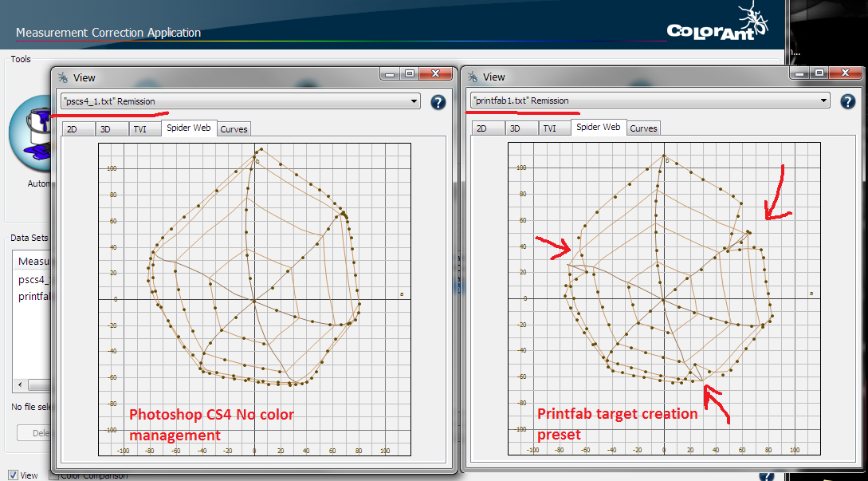
Task: Click the ant icon in left View title bar
Action: tap(63, 77)
